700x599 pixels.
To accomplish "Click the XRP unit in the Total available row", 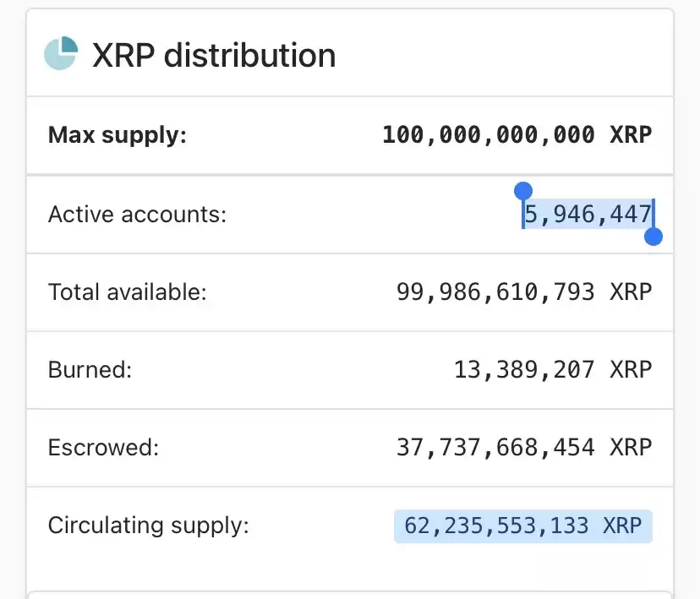I will click(x=631, y=292).
